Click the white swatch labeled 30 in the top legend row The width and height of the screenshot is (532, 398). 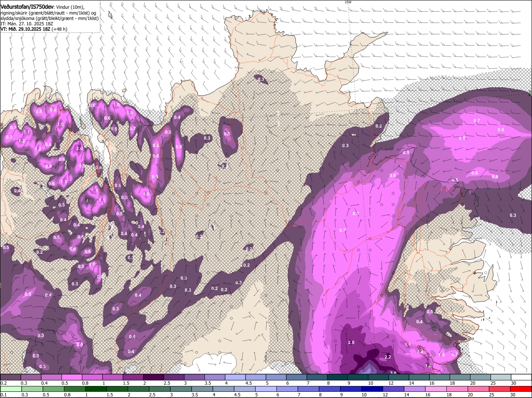[521, 377]
